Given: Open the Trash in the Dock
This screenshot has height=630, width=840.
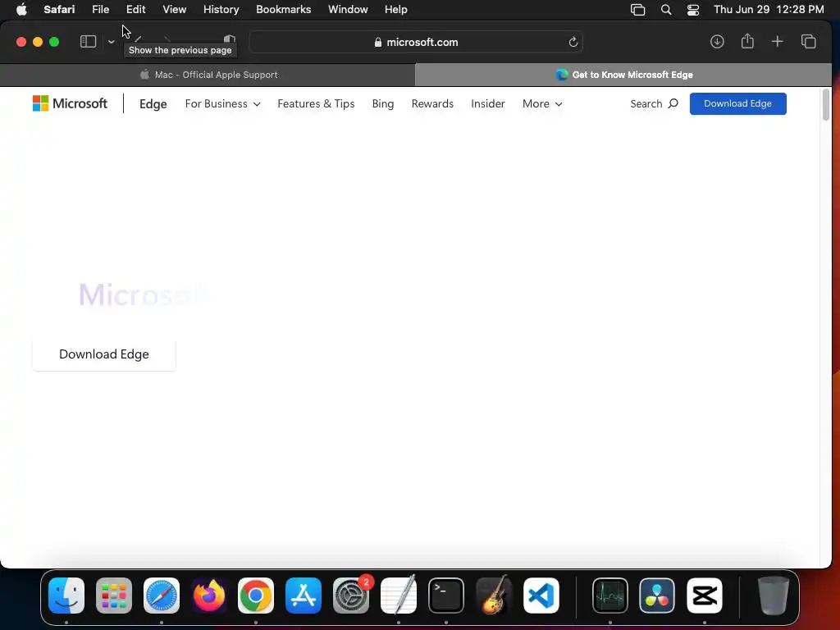Looking at the screenshot, I should click(x=774, y=596).
